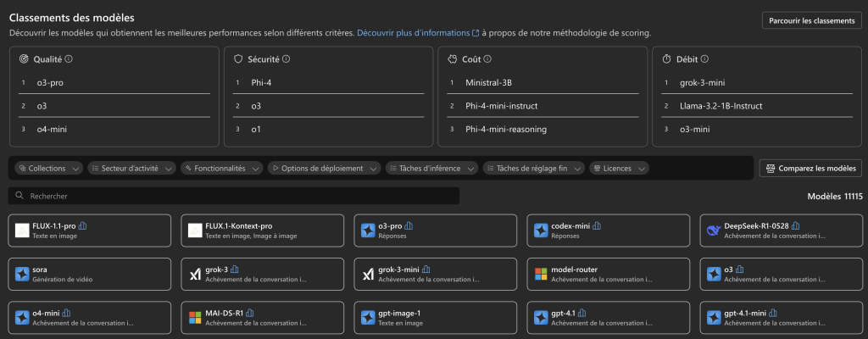Image resolution: width=868 pixels, height=339 pixels.
Task: Click the Parcourir les classements button
Action: (x=811, y=20)
